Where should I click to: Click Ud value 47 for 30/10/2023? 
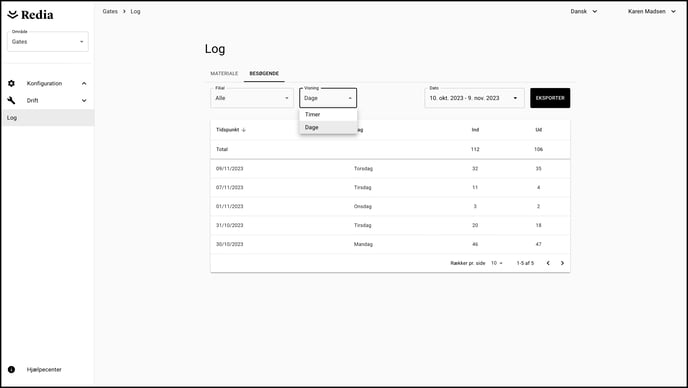[538, 244]
